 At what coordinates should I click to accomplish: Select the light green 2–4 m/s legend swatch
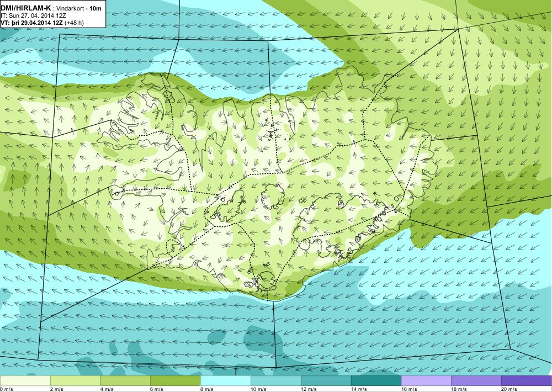tap(75, 381)
